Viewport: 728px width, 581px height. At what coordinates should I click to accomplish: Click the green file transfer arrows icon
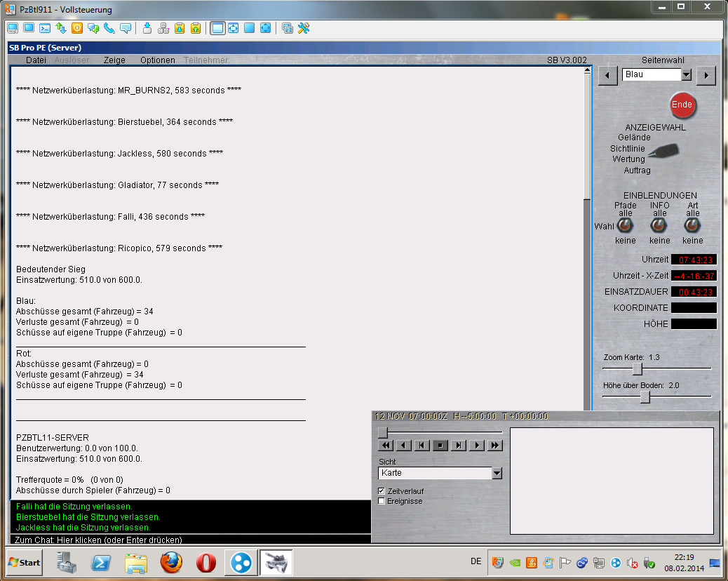61,28
